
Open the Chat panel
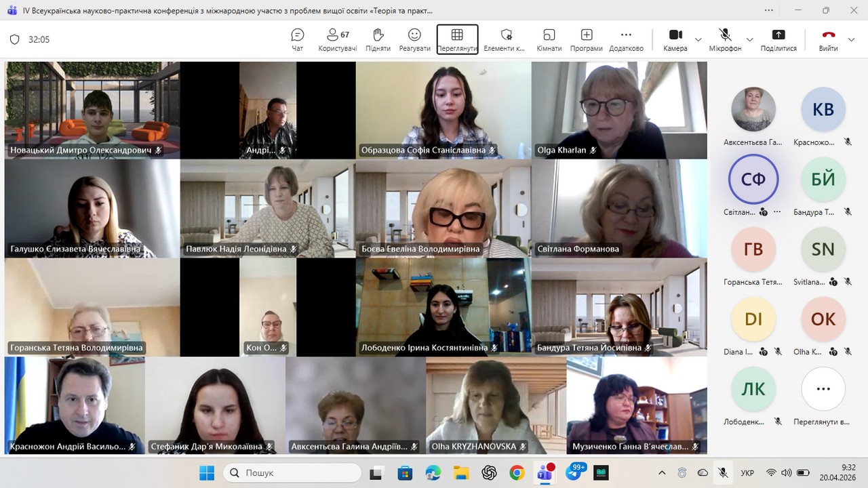pos(297,39)
